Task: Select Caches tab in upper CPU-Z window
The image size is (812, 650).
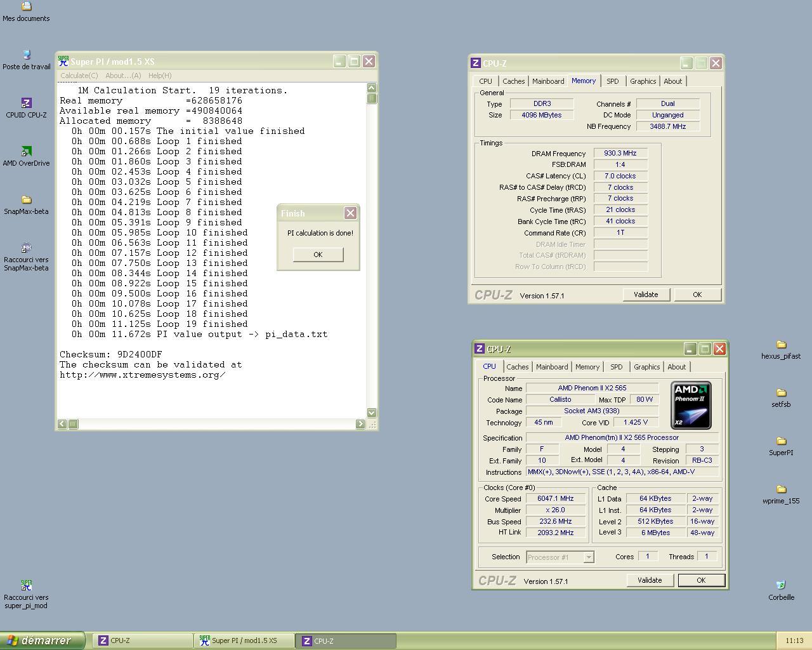Action: pos(513,81)
